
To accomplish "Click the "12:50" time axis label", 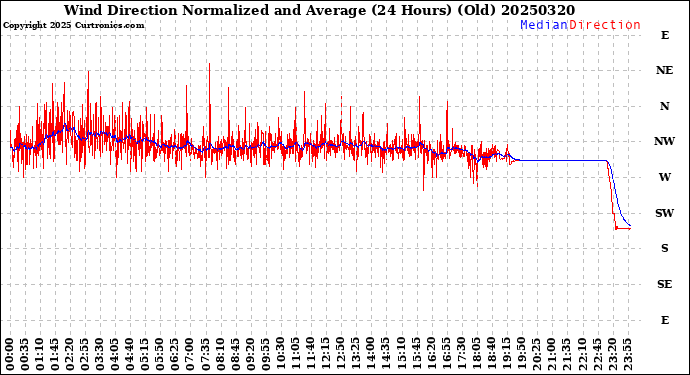I will pyautogui.click(x=341, y=355).
